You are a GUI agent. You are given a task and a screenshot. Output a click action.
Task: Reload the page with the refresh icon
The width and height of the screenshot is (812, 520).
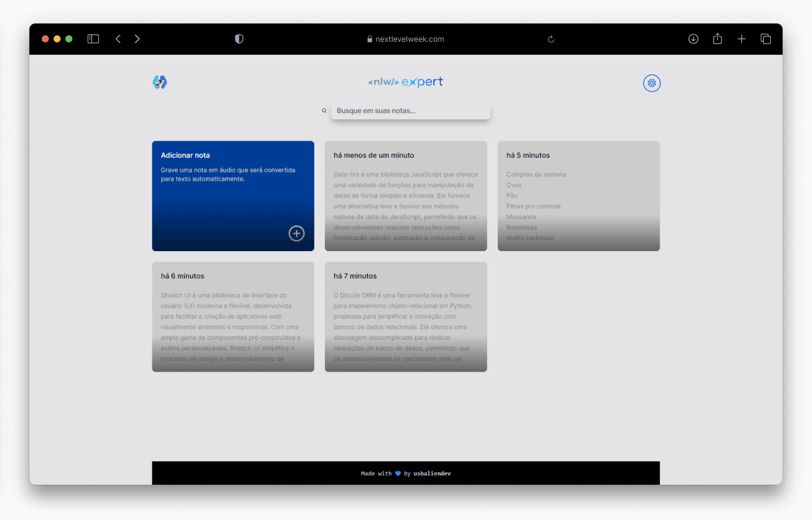click(x=551, y=39)
